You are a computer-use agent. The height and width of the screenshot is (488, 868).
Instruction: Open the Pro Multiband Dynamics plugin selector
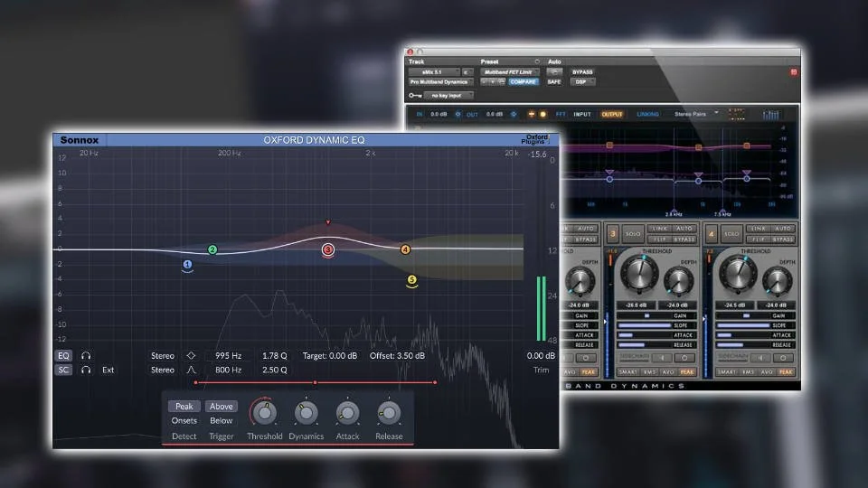[440, 82]
